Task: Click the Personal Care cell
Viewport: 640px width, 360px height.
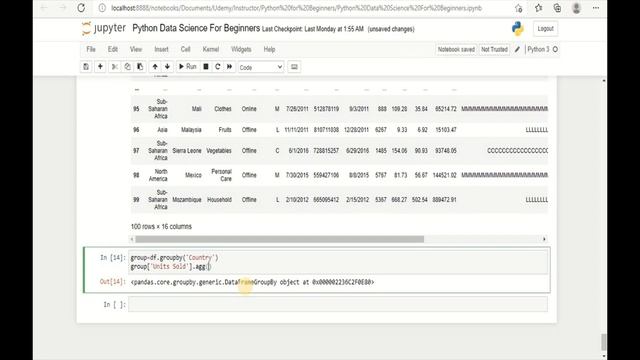Action: 222,175
